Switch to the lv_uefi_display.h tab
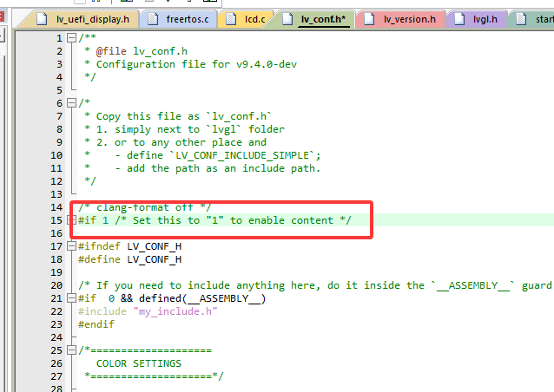The width and height of the screenshot is (554, 392). (x=92, y=19)
